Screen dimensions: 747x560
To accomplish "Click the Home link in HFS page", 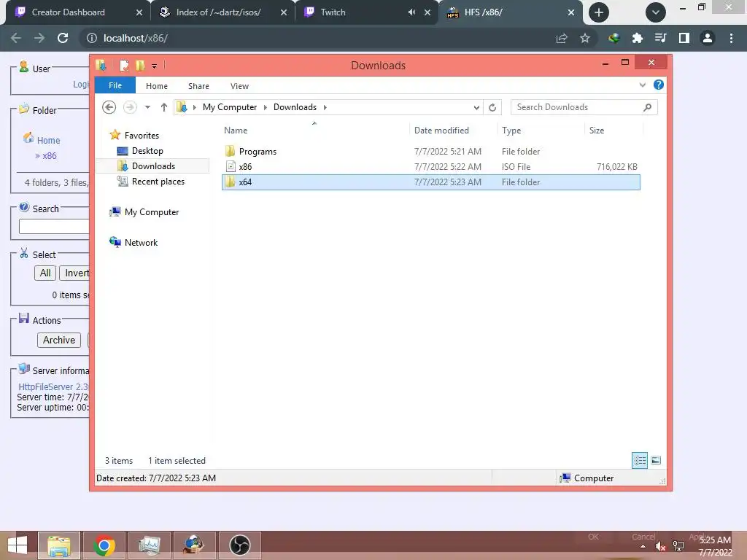I will (49, 141).
